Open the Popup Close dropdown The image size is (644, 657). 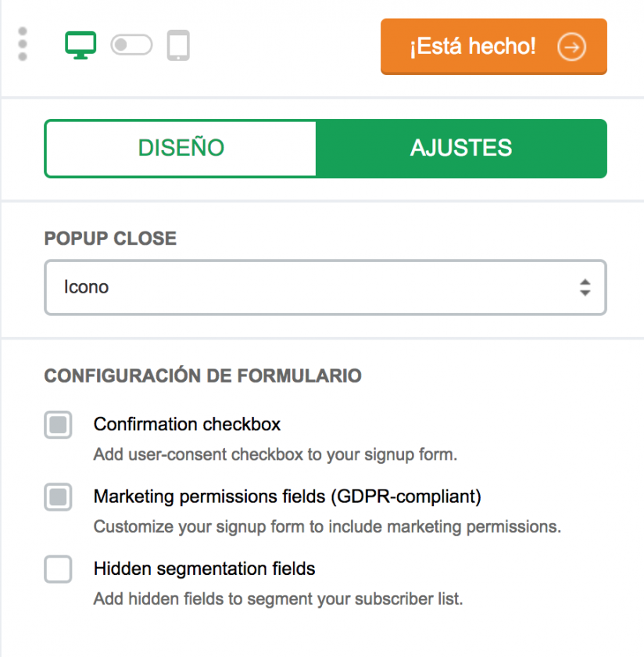click(325, 287)
